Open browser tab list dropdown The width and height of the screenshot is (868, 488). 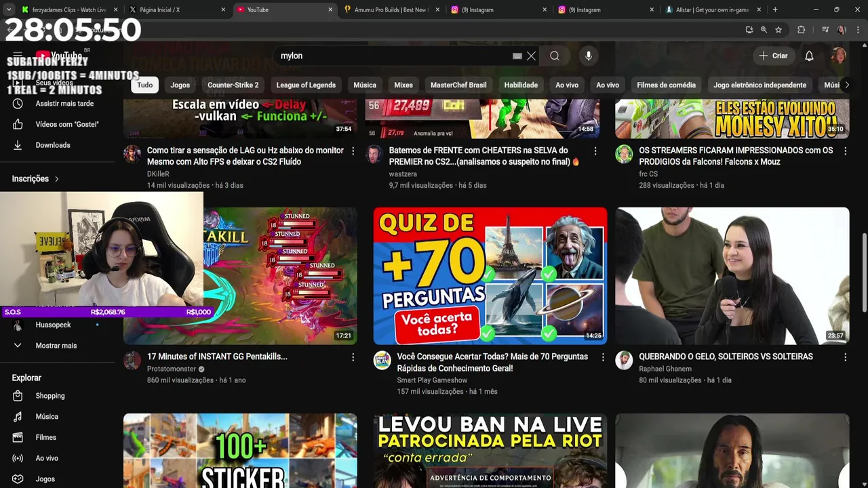pyautogui.click(x=8, y=9)
